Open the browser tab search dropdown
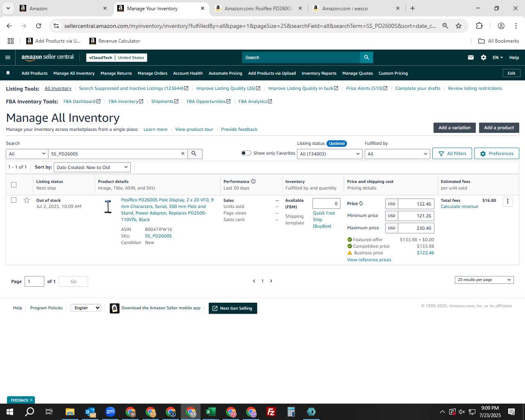Viewport: 525px width, 420px height. 8,8
